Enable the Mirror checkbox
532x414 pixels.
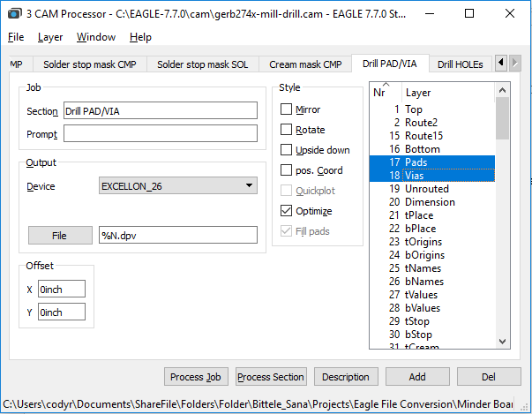pos(287,109)
